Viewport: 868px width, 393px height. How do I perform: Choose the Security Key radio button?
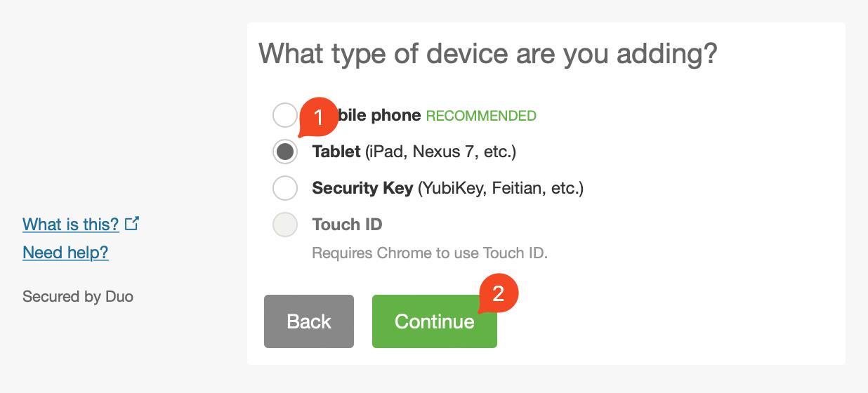coord(285,188)
